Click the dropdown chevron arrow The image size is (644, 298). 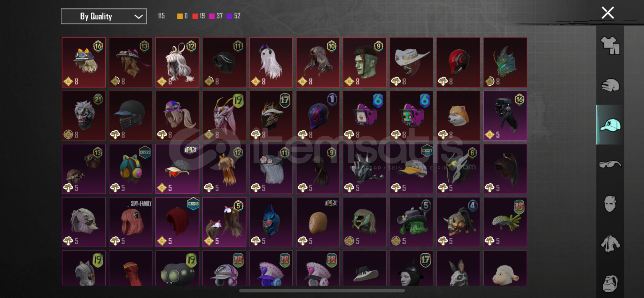point(138,17)
